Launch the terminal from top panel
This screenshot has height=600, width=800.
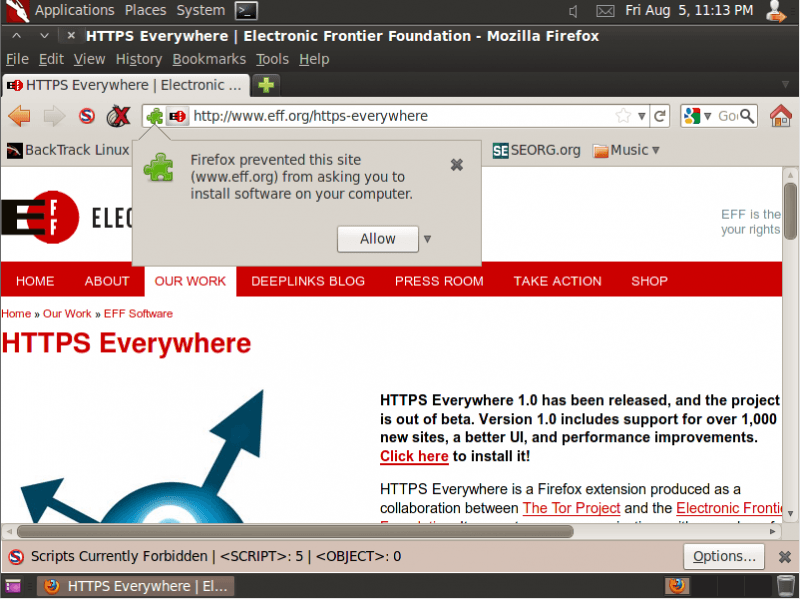point(246,11)
